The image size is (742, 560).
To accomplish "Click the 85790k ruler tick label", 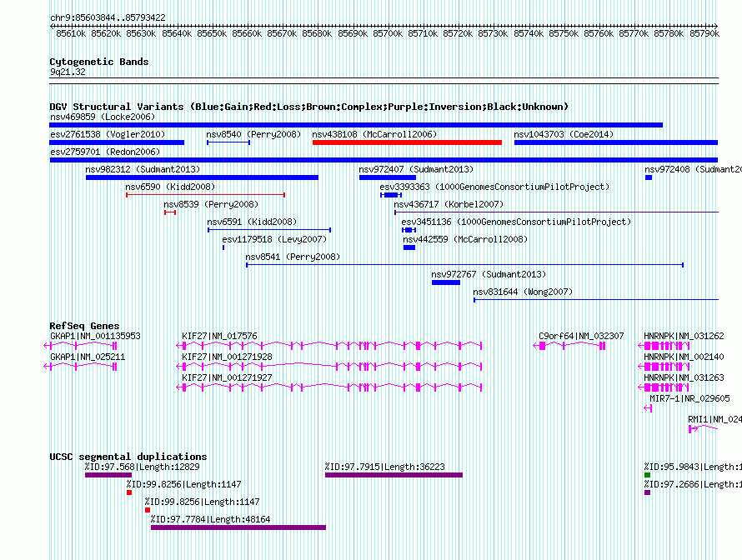I will coord(704,33).
